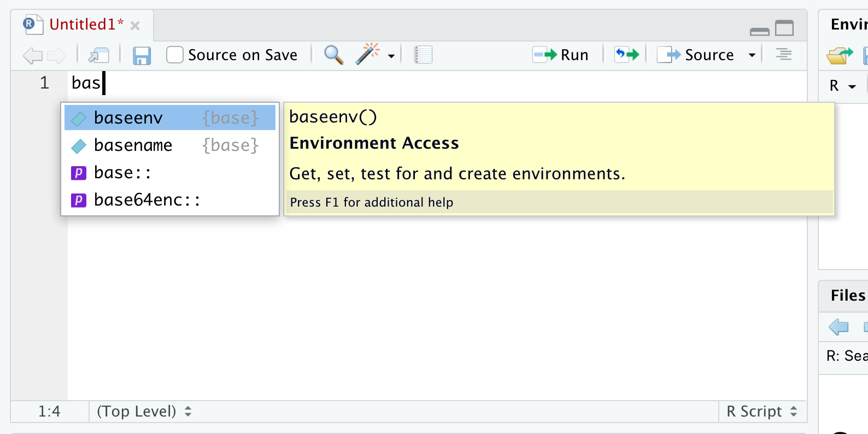Choose basename from the autocomplete list
Image resolution: width=868 pixels, height=434 pixels.
pos(133,145)
